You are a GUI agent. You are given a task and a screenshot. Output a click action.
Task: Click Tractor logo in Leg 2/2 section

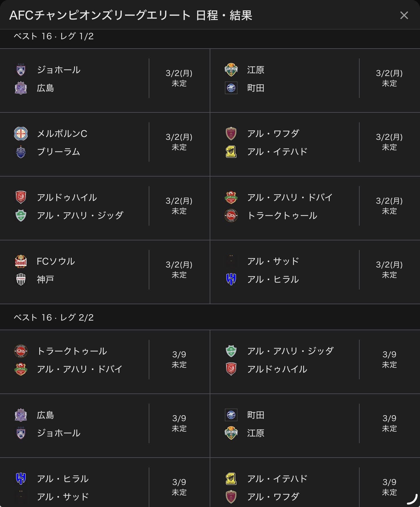point(21,351)
